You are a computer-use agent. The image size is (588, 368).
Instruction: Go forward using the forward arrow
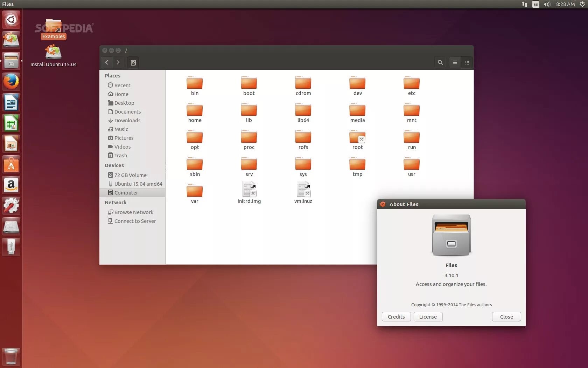click(x=118, y=62)
